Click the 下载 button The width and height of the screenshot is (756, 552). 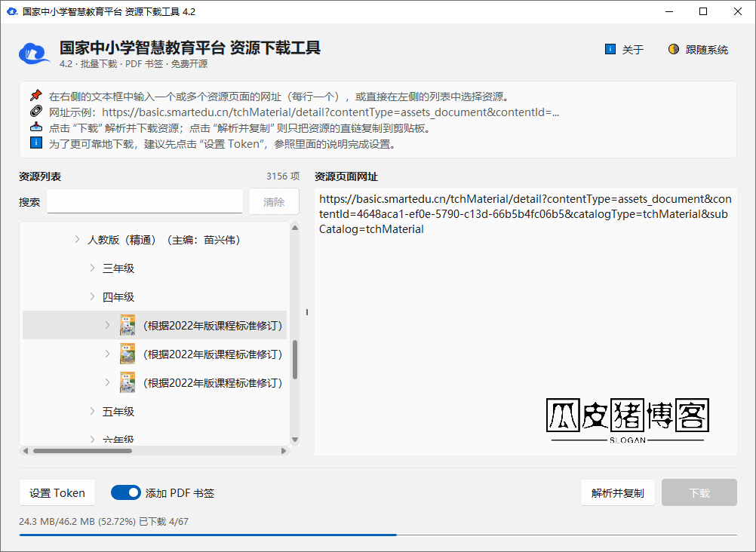[699, 492]
